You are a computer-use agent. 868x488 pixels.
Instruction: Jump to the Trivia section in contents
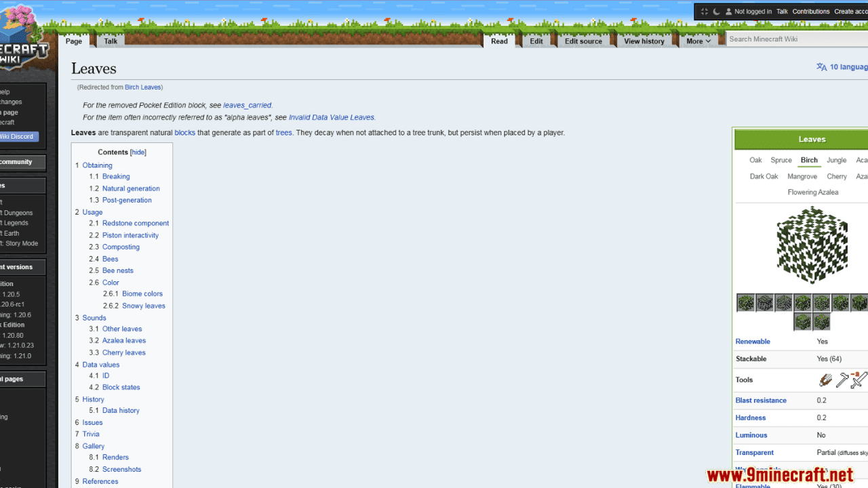[x=91, y=434]
